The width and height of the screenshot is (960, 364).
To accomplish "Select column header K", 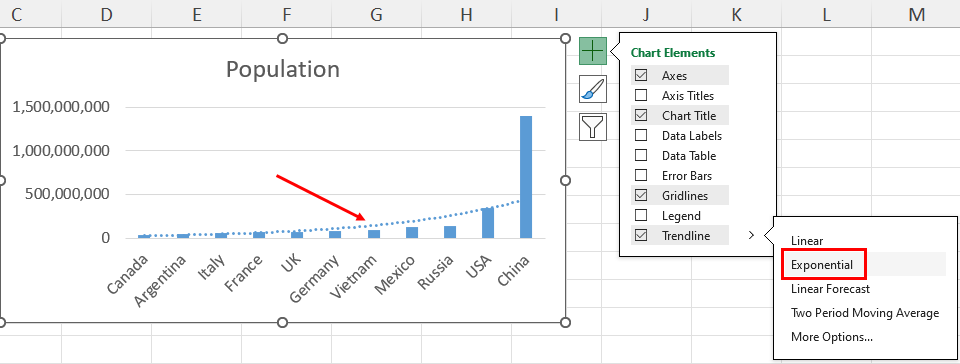I will (737, 14).
